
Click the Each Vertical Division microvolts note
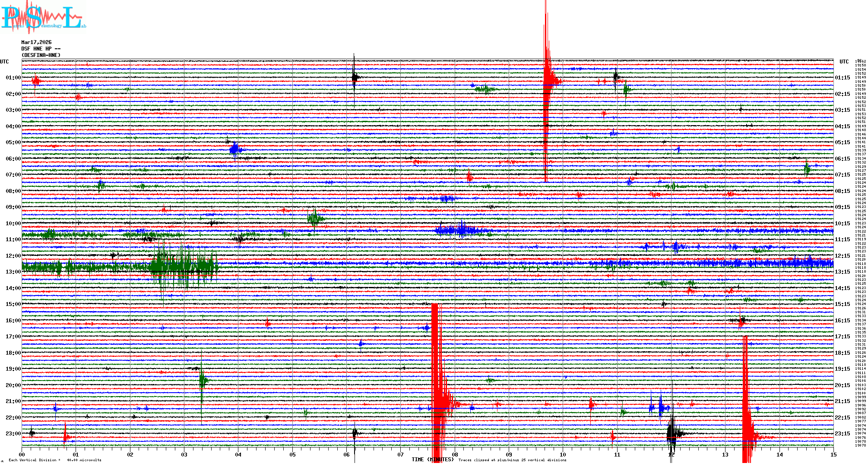coord(55,460)
